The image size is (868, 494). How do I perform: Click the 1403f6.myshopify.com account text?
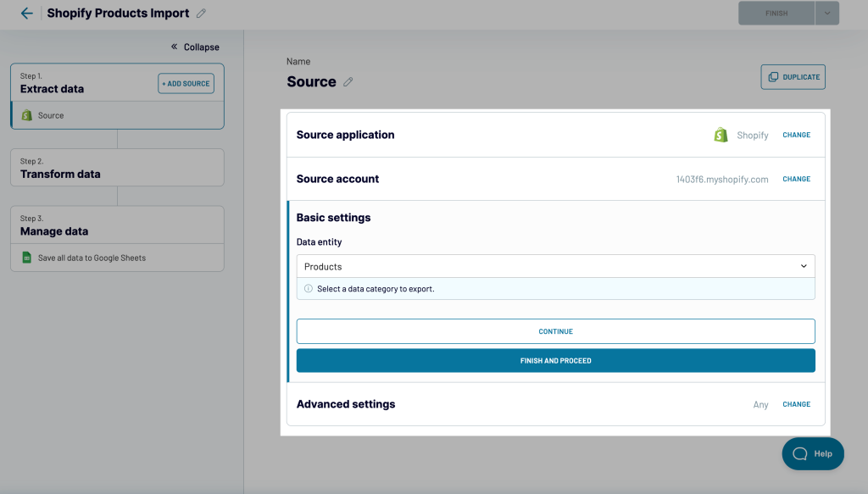click(x=722, y=180)
